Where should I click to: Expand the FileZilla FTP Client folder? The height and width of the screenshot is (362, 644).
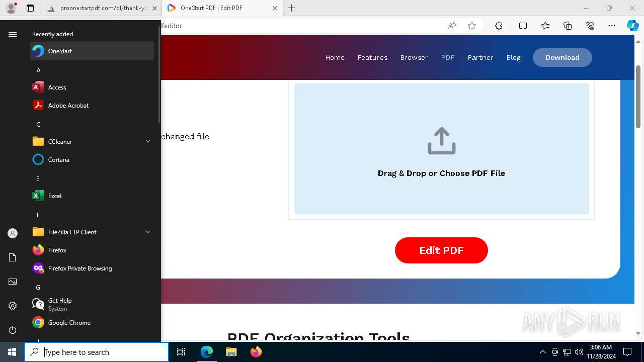[x=92, y=232]
